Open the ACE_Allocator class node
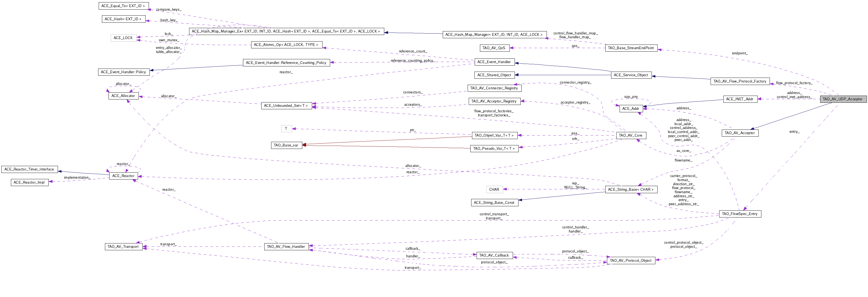 (123, 96)
